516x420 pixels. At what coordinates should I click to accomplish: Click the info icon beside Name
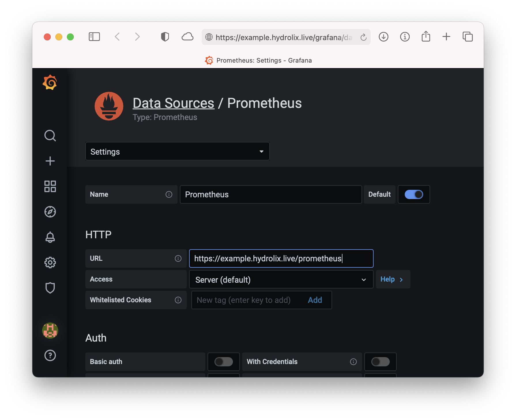[x=169, y=194]
